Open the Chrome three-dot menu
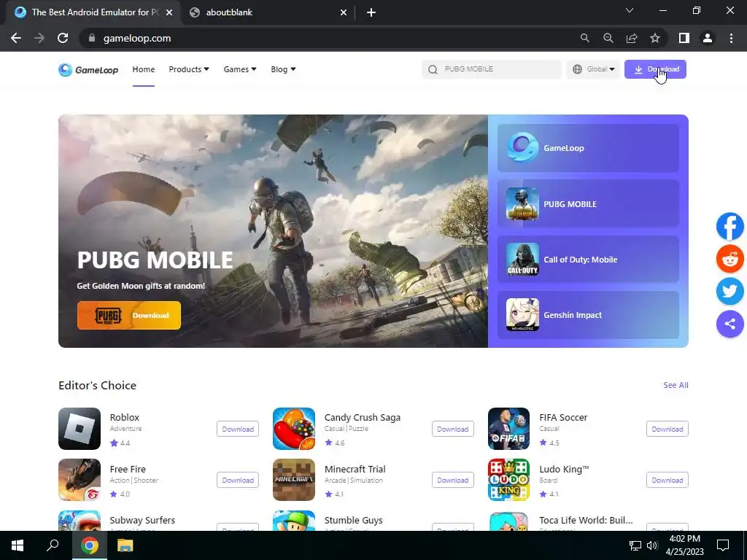 (x=731, y=38)
